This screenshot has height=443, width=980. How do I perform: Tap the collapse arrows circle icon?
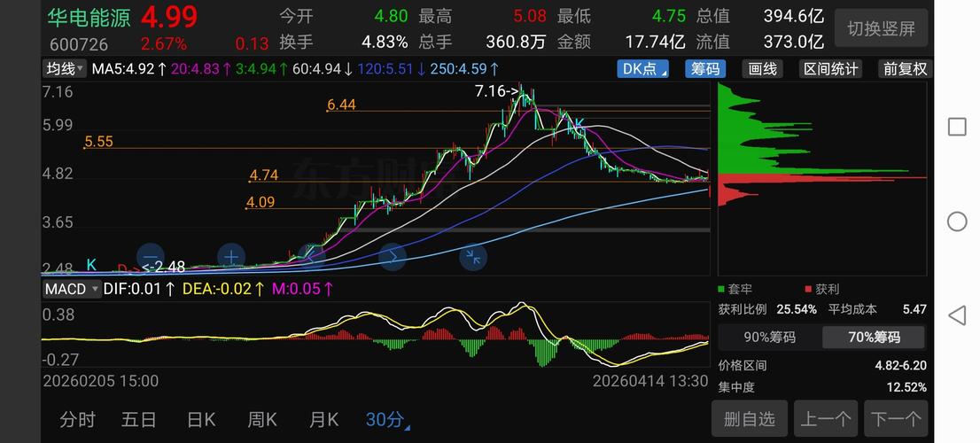[473, 257]
